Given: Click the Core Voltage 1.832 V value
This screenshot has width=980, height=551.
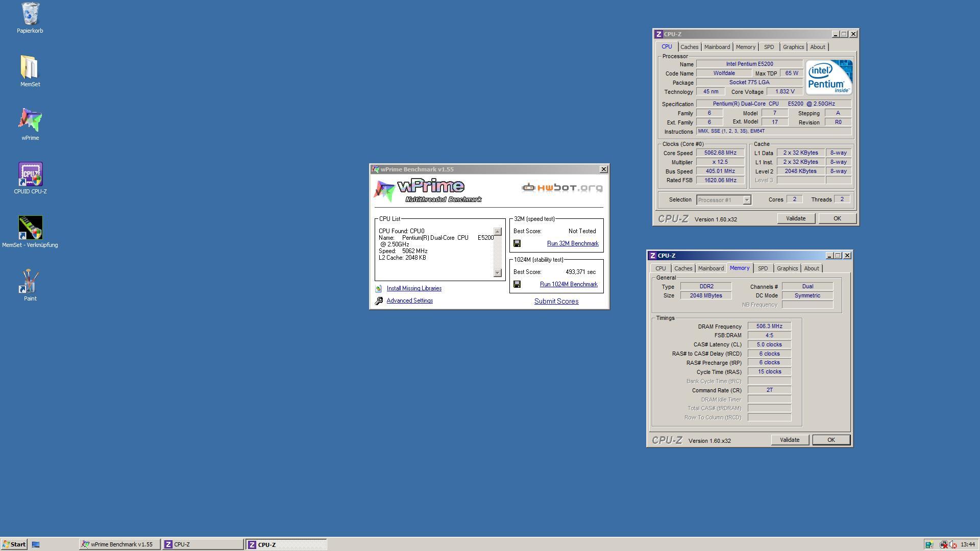Looking at the screenshot, I should pos(785,92).
